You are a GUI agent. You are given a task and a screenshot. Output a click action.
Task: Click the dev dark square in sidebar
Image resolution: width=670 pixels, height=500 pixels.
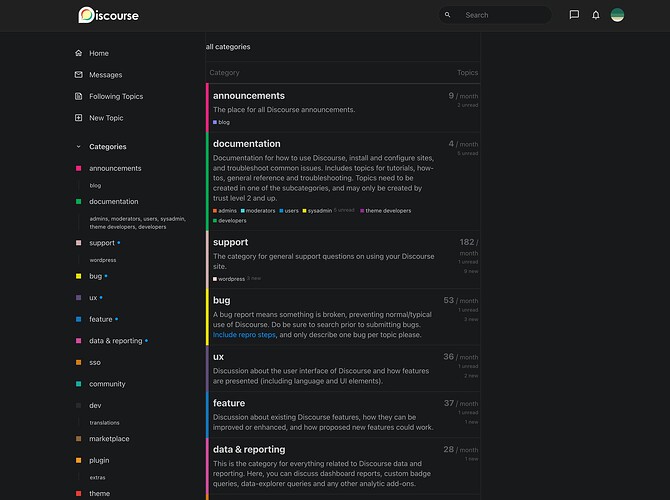[79, 405]
